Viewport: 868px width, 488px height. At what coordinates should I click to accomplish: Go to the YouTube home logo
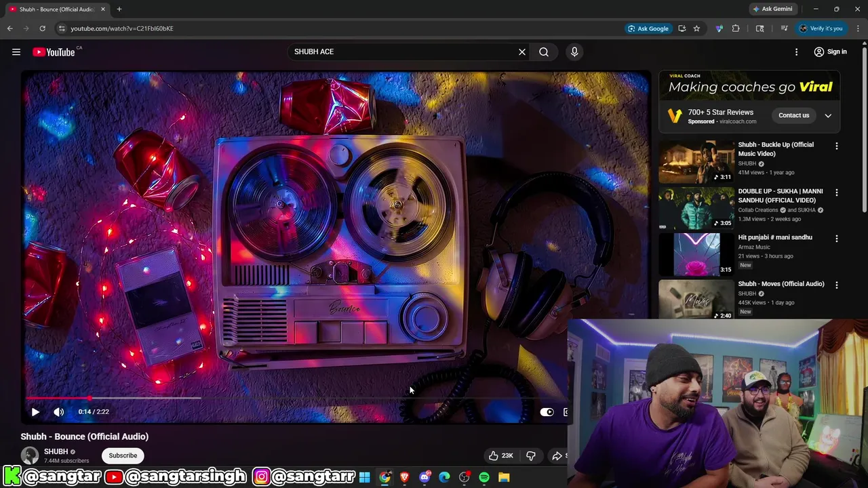(x=54, y=52)
